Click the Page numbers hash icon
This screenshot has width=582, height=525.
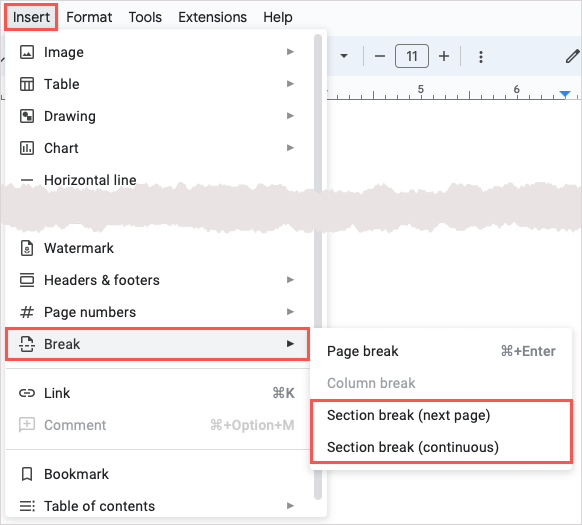pyautogui.click(x=27, y=312)
